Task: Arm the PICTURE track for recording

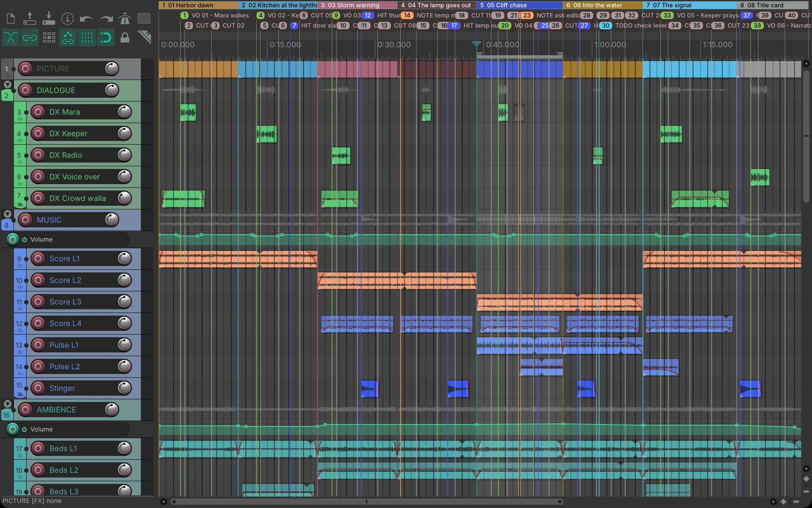Action: point(25,69)
